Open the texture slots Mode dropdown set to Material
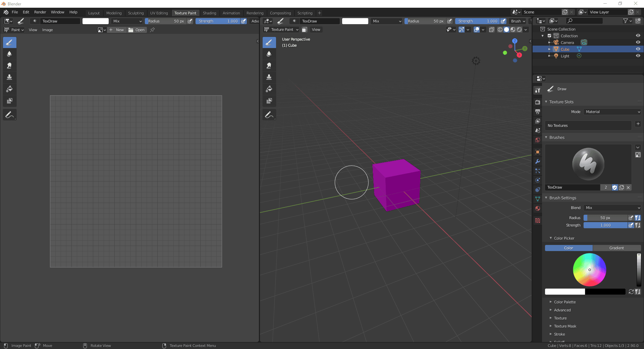This screenshot has height=349, width=644. [x=611, y=112]
